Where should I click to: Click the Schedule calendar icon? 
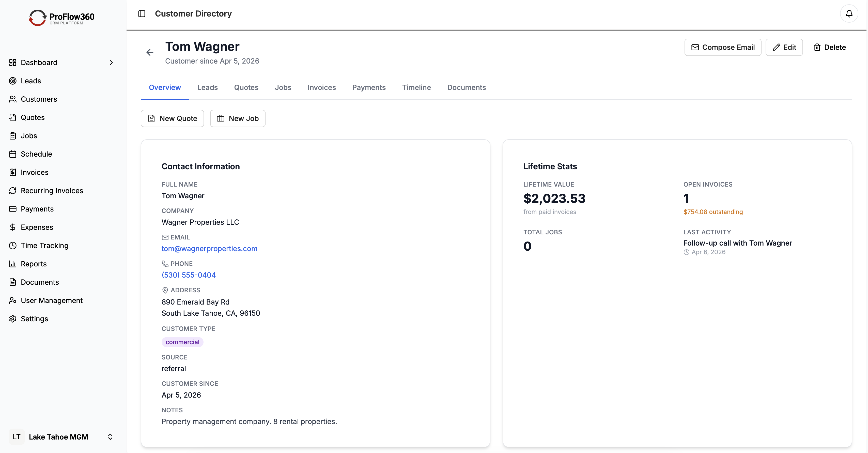coord(13,154)
